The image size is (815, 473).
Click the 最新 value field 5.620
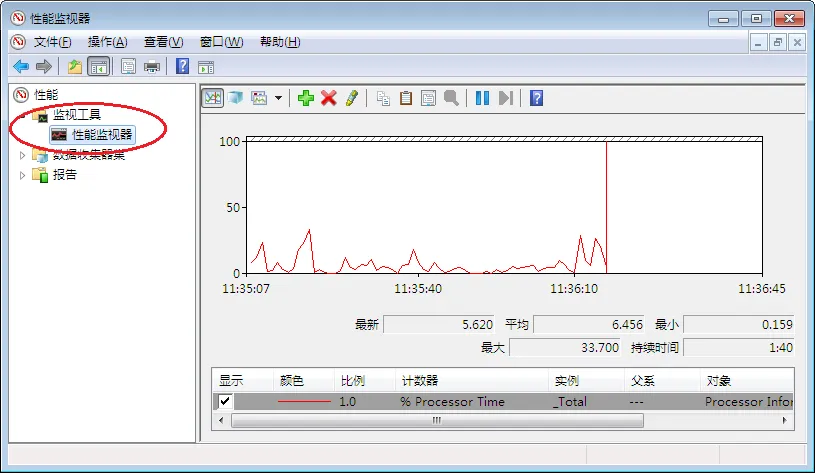439,324
